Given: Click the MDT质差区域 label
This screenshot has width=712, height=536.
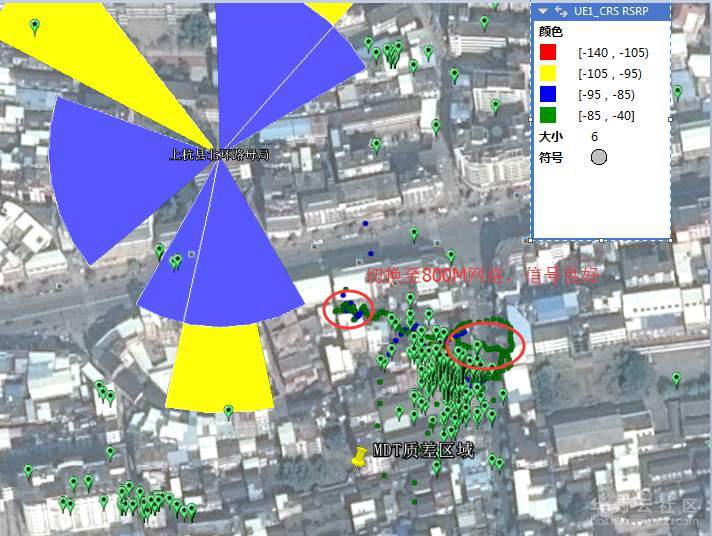Looking at the screenshot, I should pos(423,450).
